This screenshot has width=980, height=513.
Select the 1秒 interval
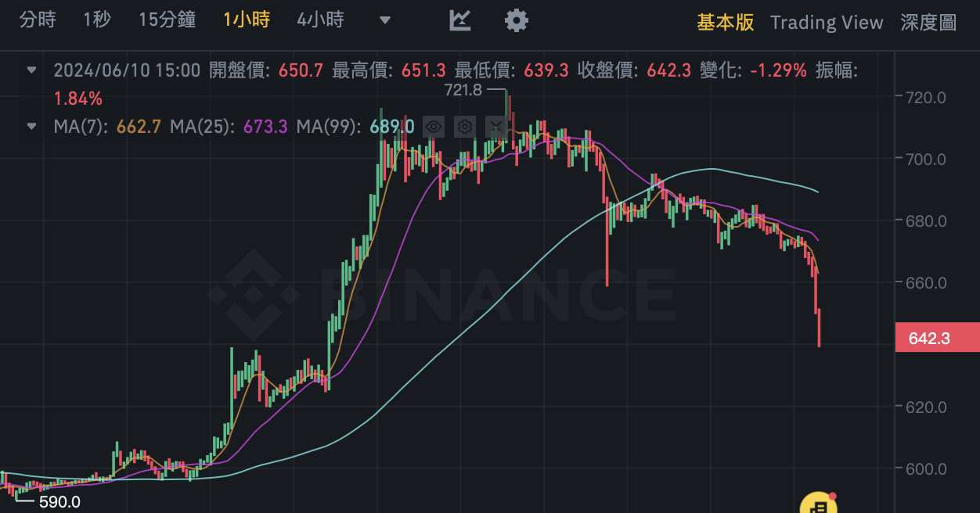[97, 20]
